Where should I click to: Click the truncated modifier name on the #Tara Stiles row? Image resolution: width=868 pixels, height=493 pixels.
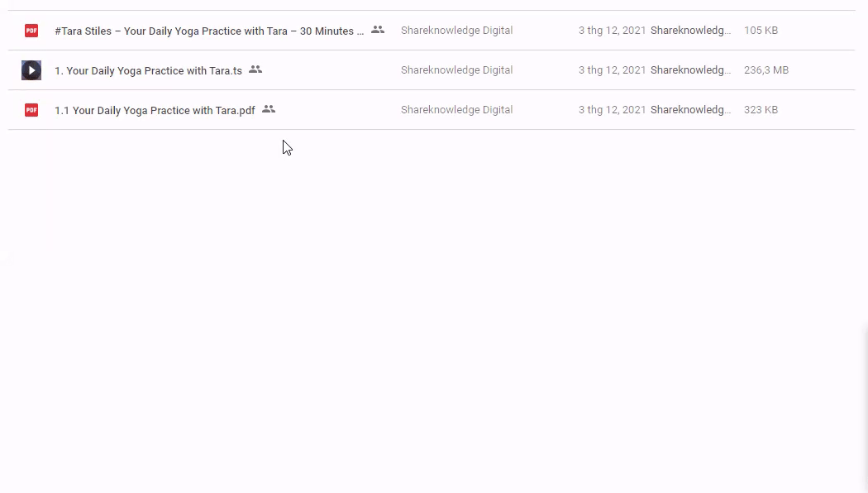point(690,31)
